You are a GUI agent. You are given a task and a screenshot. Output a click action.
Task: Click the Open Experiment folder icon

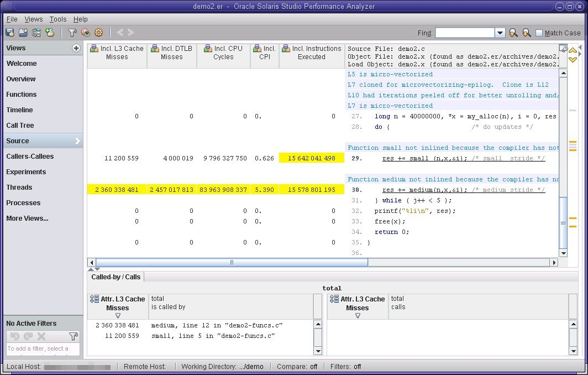point(23,33)
